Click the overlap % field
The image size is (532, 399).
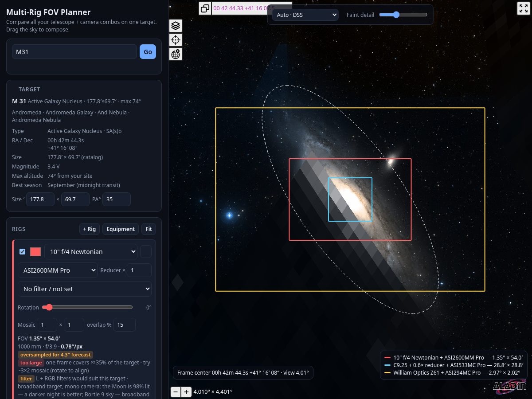(x=125, y=325)
